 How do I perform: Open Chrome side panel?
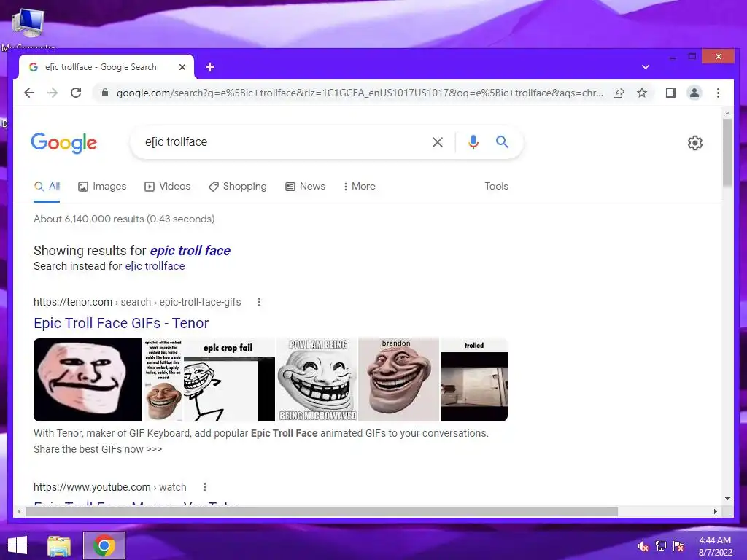pyautogui.click(x=671, y=93)
